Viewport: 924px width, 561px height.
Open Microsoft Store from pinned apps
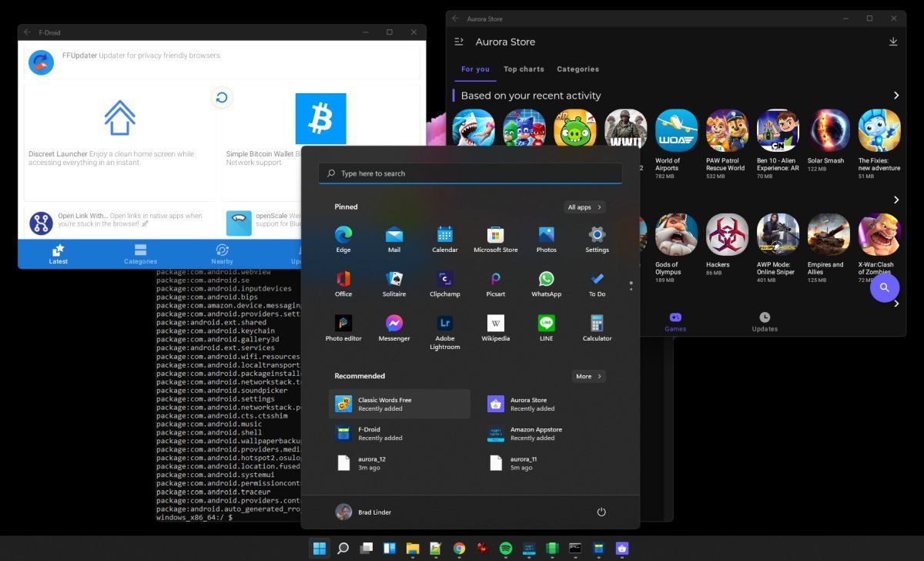click(x=496, y=239)
